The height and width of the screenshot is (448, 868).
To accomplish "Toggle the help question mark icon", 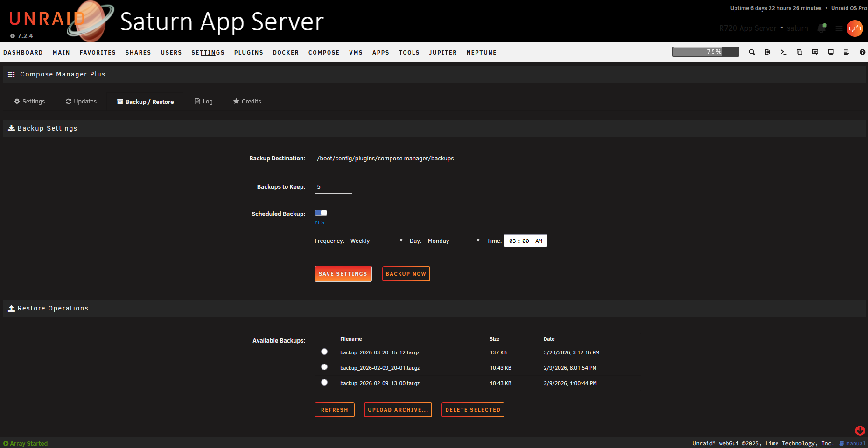I will pyautogui.click(x=862, y=52).
